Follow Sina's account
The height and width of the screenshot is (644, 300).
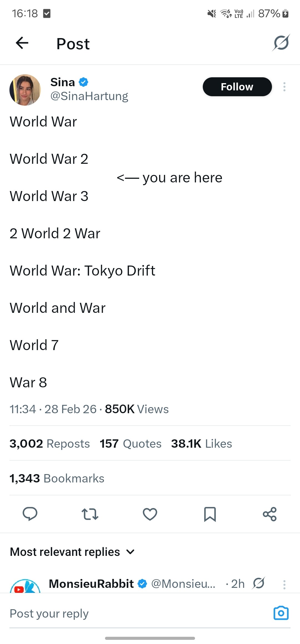237,87
